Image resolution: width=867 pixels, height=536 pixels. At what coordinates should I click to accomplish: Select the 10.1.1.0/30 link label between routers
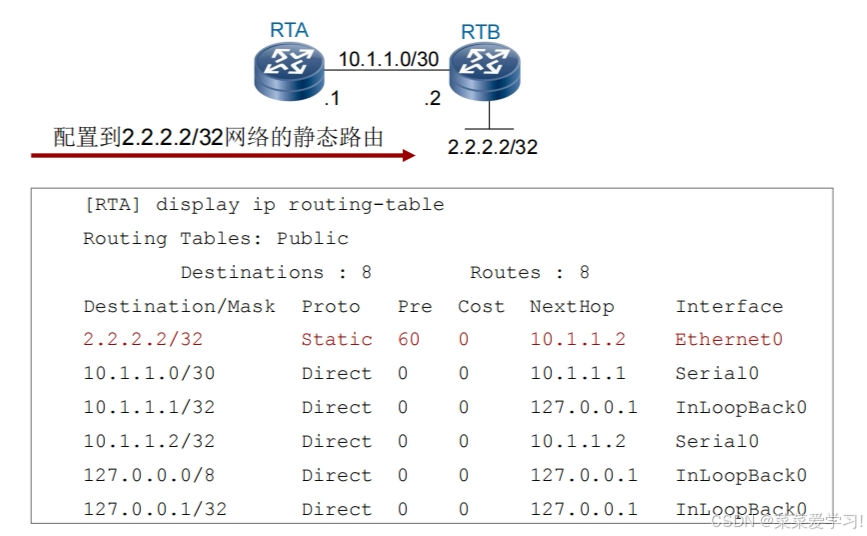[x=388, y=59]
